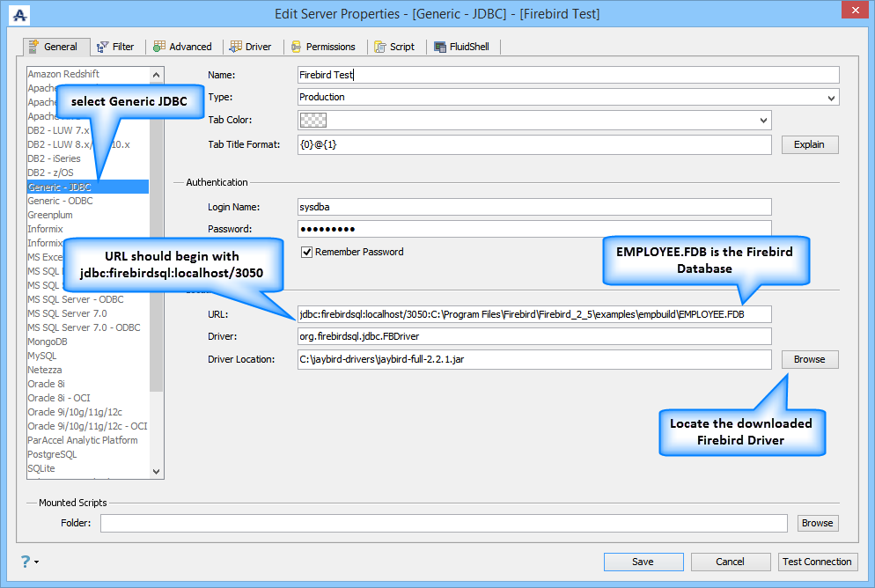The image size is (875, 588).
Task: Click the Permissions tab icon
Action: (297, 47)
